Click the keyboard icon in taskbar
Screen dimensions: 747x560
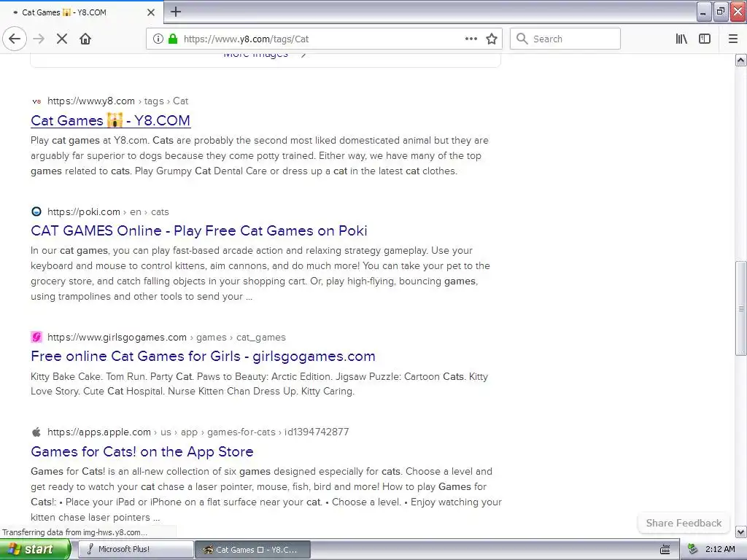pos(665,550)
